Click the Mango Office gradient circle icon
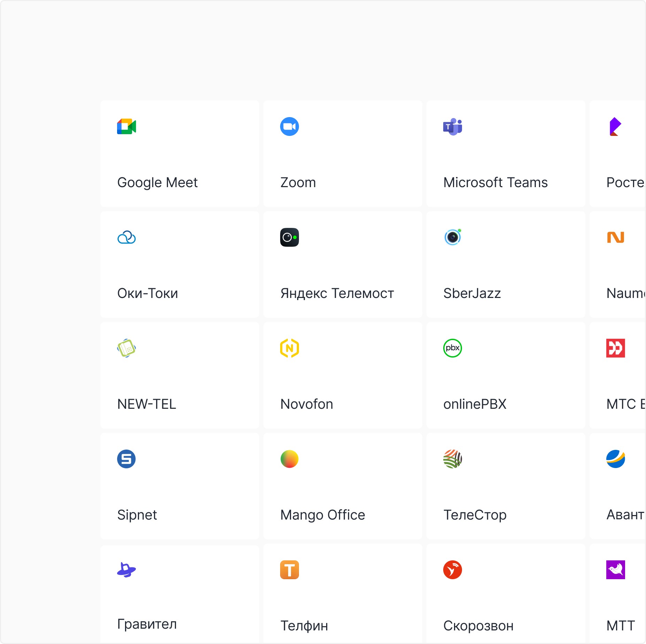The height and width of the screenshot is (644, 646). coord(290,459)
